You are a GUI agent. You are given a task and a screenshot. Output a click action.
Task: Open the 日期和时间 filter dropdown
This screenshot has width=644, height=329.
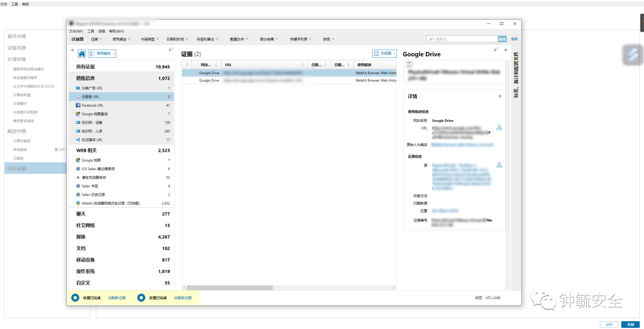(x=177, y=39)
